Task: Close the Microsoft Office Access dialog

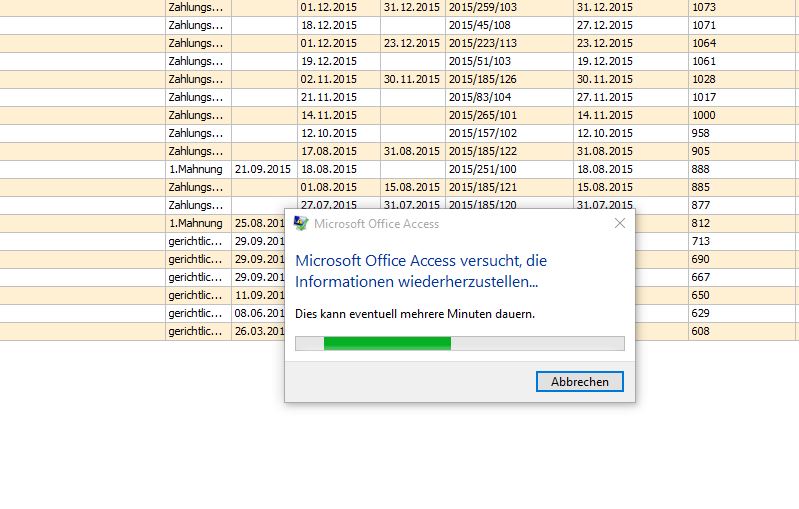Action: click(x=620, y=223)
